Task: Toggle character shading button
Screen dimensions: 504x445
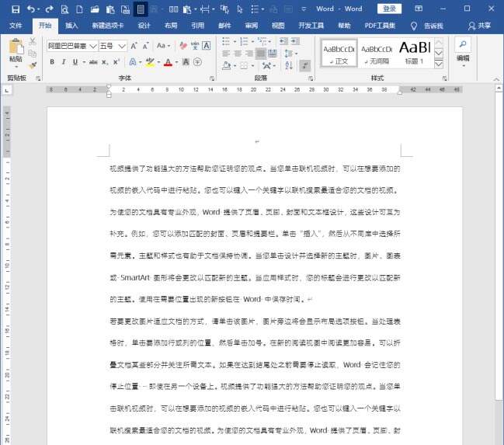Action: click(186, 61)
